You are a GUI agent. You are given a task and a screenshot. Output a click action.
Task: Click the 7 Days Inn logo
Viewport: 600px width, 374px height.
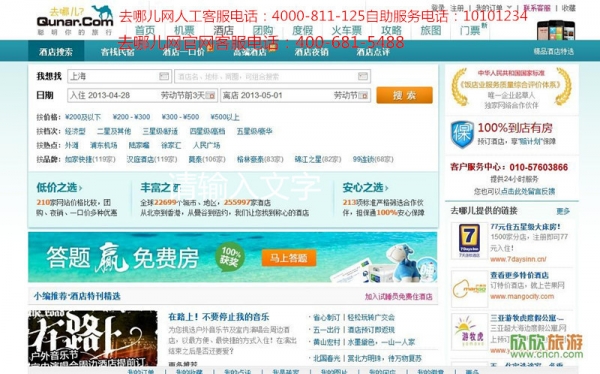tap(469, 241)
